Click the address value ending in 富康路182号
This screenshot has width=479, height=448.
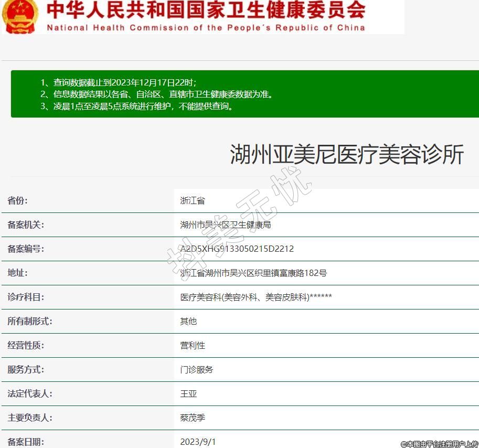[x=253, y=273]
